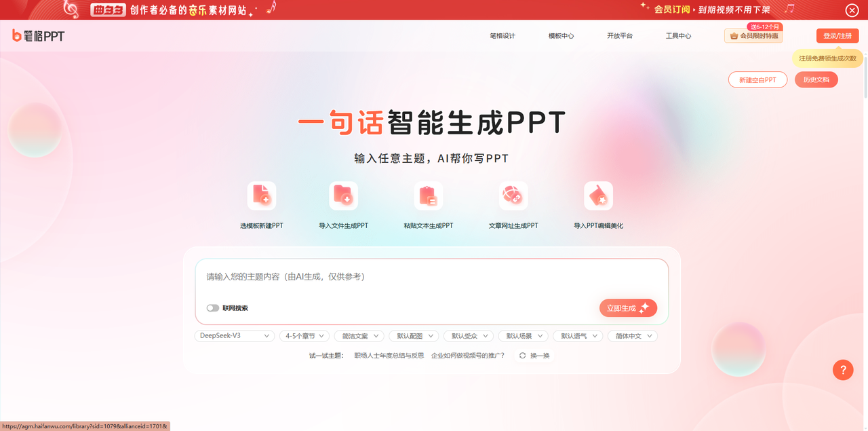Click the 会员限时特惠 button
Viewport: 868px width, 431px height.
point(753,36)
